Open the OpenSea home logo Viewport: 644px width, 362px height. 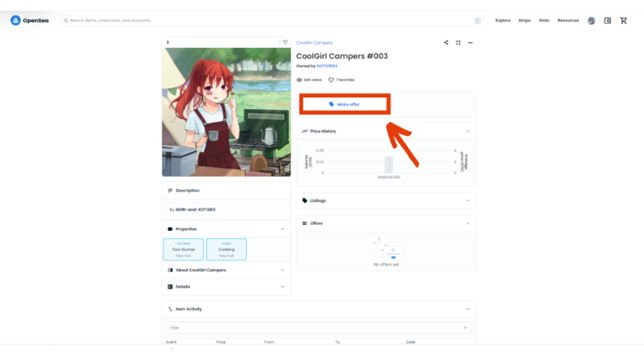pos(29,21)
